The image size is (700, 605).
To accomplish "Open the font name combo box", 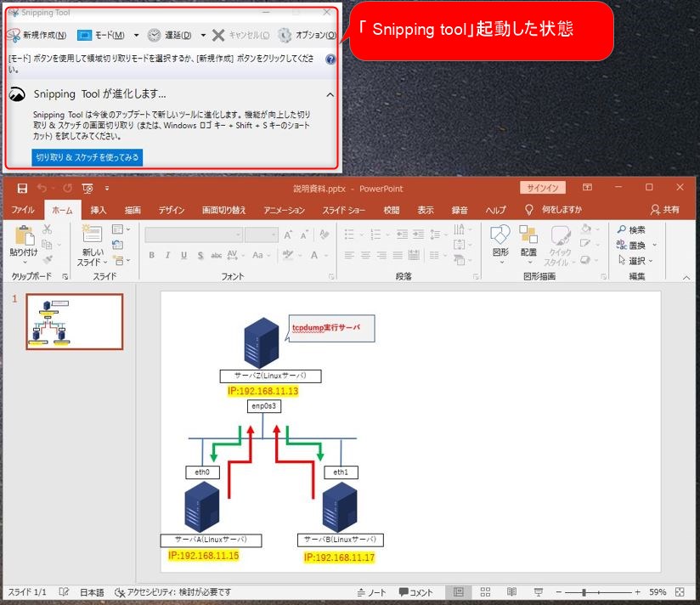I will [194, 235].
